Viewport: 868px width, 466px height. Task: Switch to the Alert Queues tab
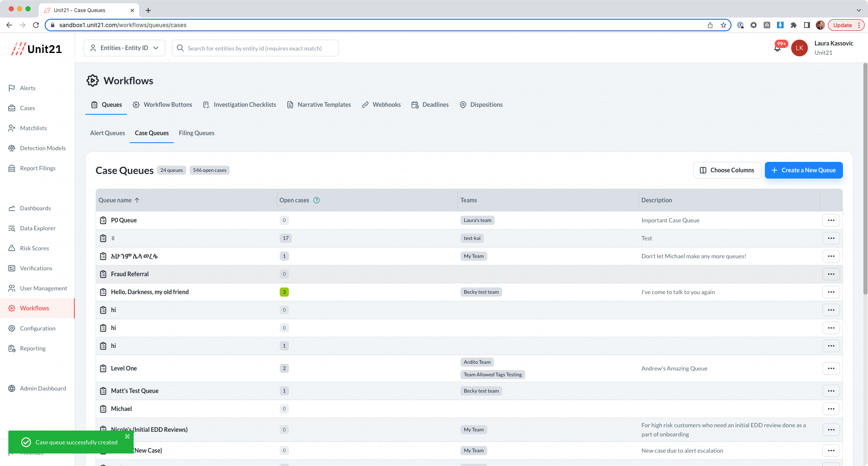(x=107, y=133)
